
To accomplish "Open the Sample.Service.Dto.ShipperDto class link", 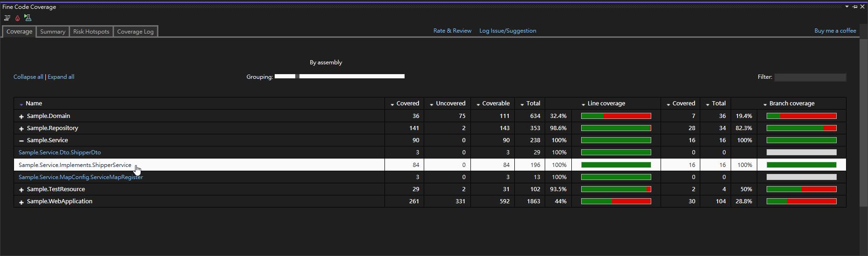I will coord(59,152).
